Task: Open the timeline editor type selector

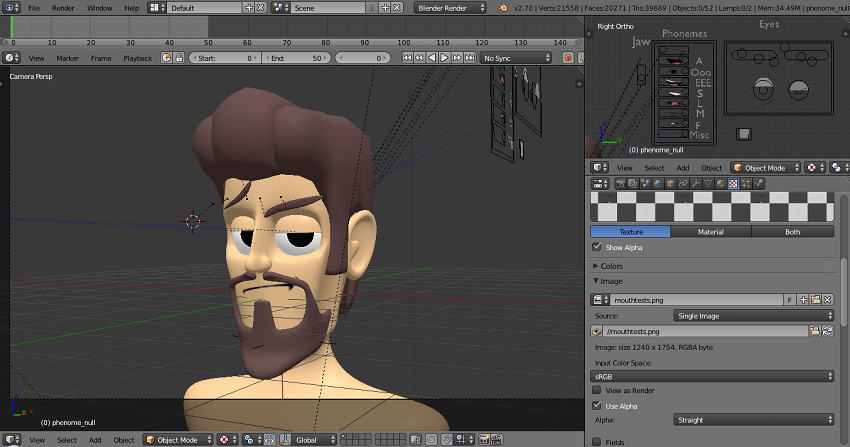Action: point(11,58)
